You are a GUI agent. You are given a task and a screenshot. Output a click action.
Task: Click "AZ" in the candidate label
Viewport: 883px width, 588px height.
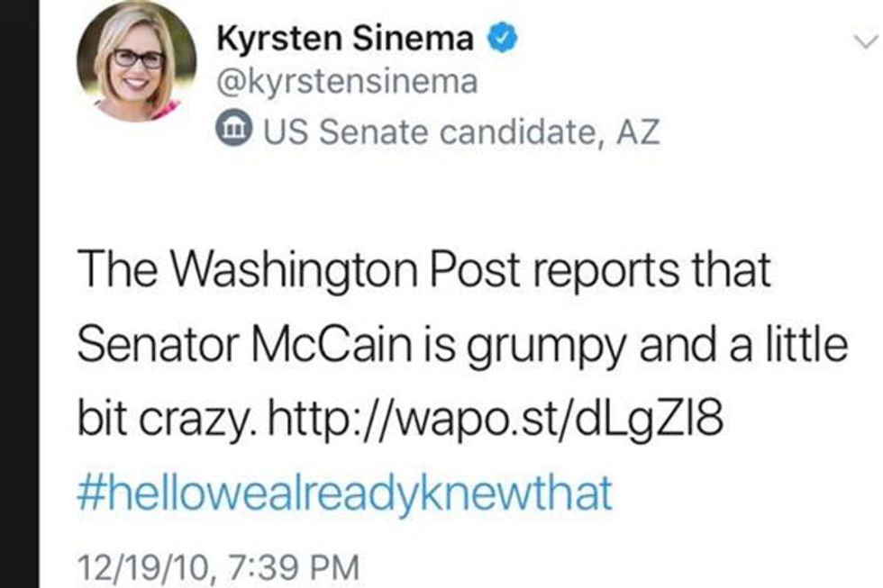tap(638, 132)
